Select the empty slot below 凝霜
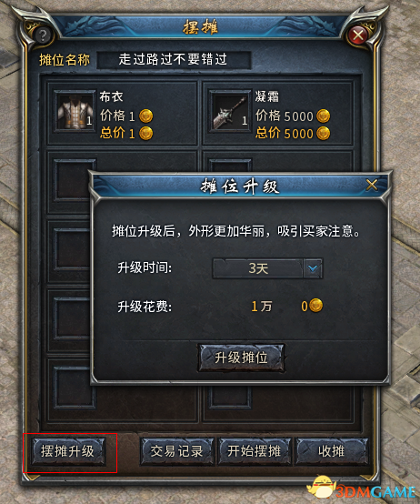The width and height of the screenshot is (420, 504). 230,165
